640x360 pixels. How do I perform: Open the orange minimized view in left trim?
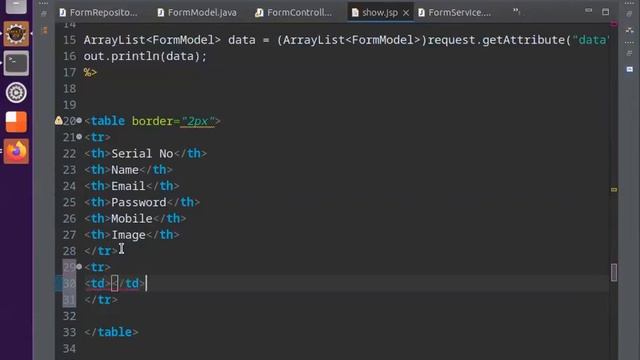(x=45, y=30)
